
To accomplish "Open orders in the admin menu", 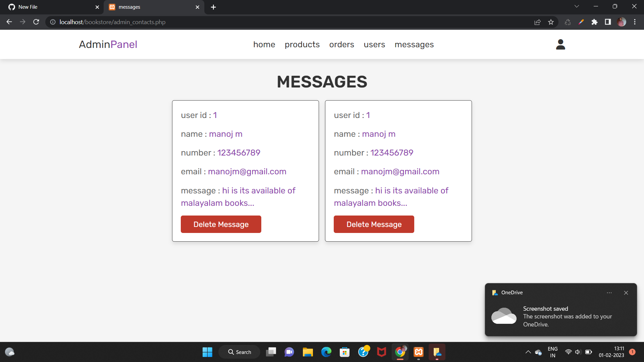I will (342, 45).
